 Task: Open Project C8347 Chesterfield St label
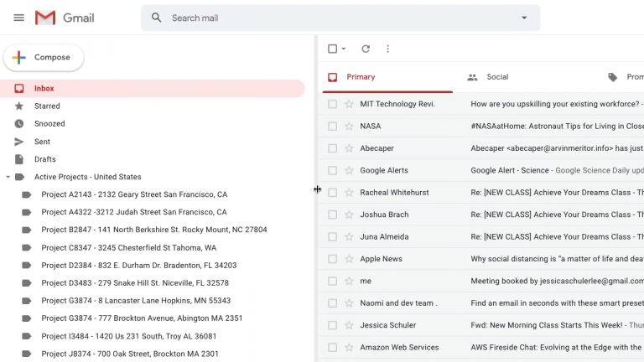[x=129, y=248]
